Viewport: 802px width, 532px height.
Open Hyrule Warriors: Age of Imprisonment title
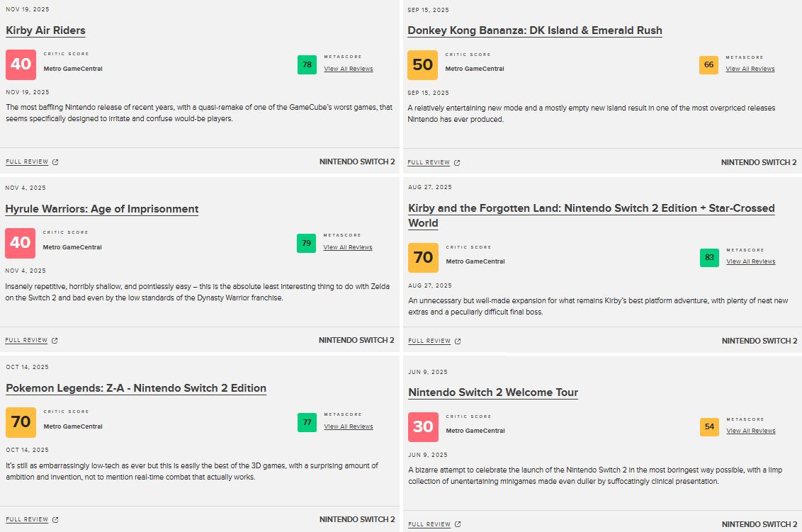pyautogui.click(x=102, y=209)
